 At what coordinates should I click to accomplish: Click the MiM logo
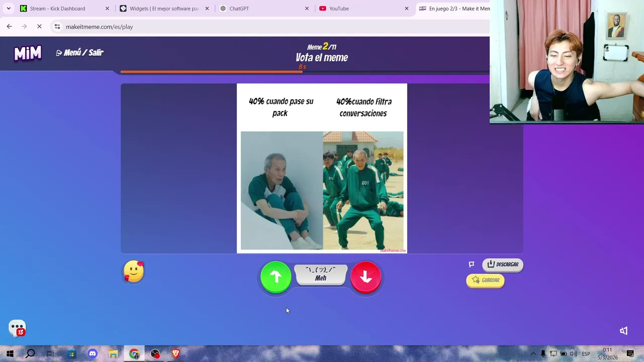[28, 53]
